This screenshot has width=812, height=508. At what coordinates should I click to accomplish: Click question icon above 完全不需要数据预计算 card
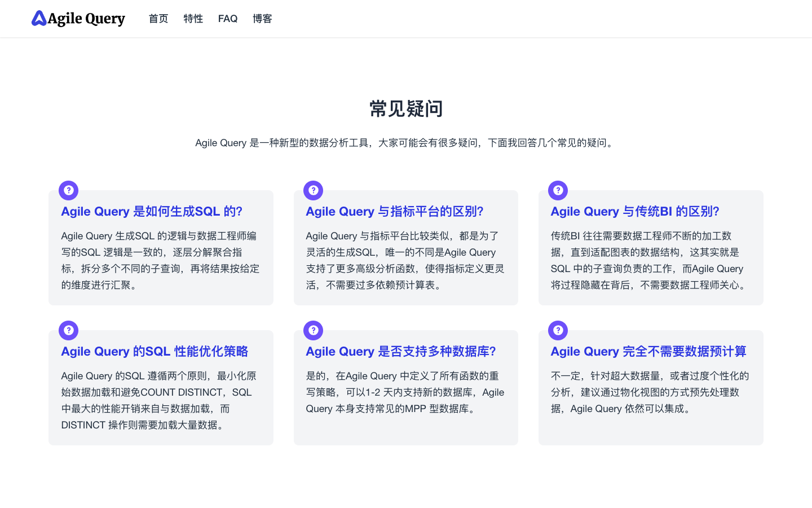[x=558, y=330]
